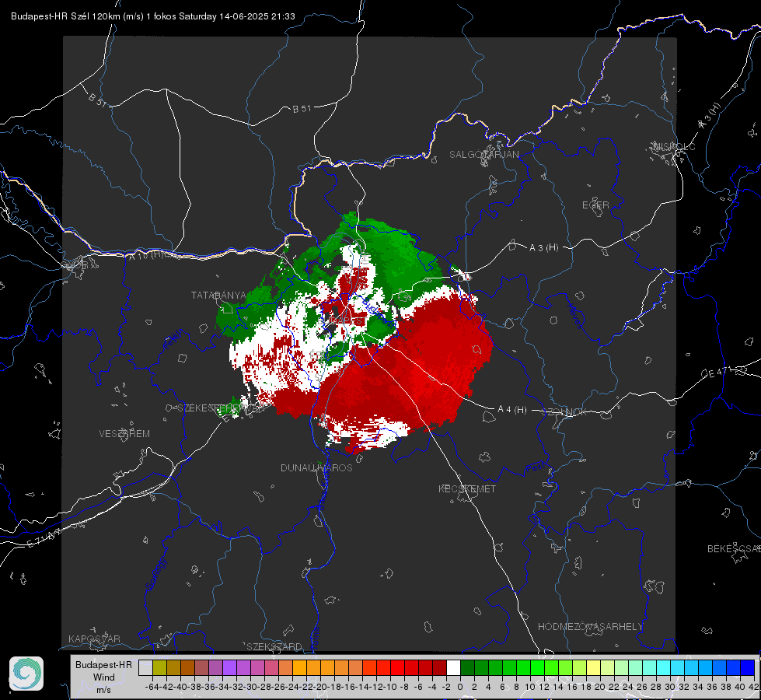Click the rotated A 3 (H) label by Miskolc

pyautogui.click(x=710, y=116)
